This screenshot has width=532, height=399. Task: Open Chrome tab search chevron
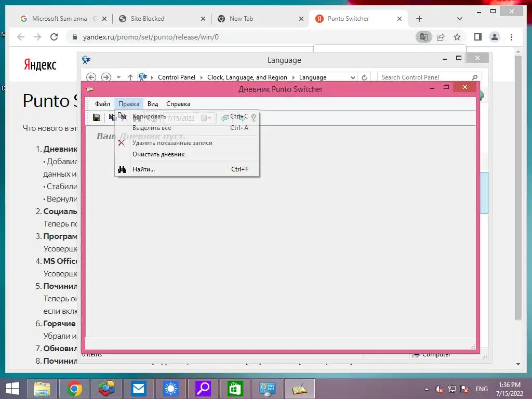460,19
